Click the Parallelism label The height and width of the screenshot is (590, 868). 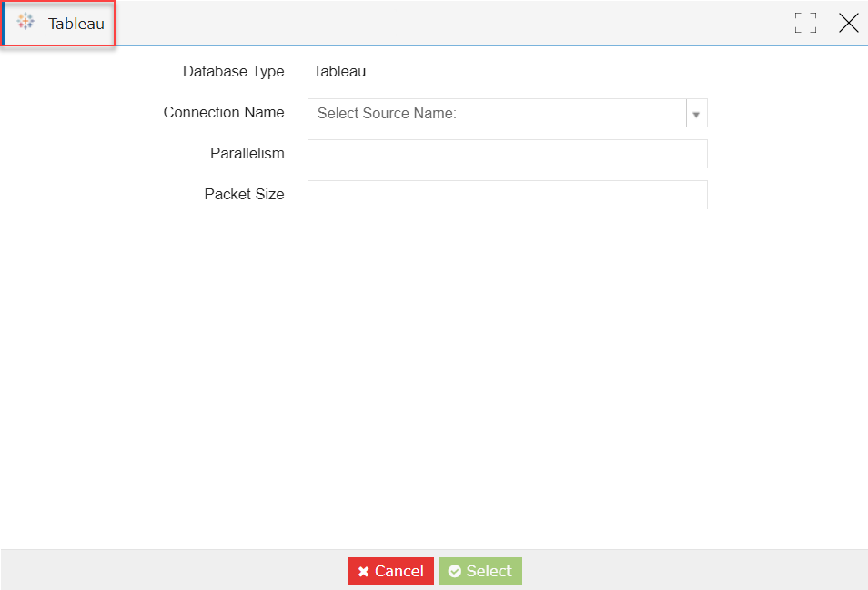(247, 154)
